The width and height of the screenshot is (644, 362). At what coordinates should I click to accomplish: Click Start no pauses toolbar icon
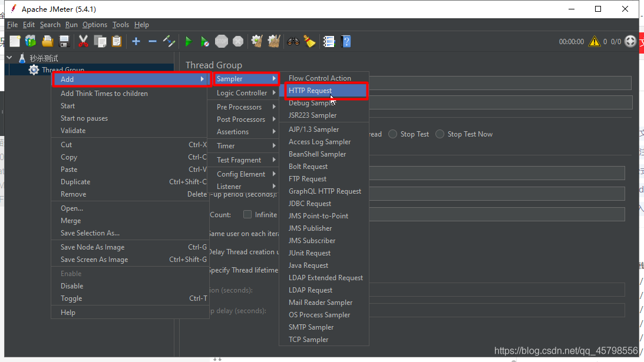204,41
